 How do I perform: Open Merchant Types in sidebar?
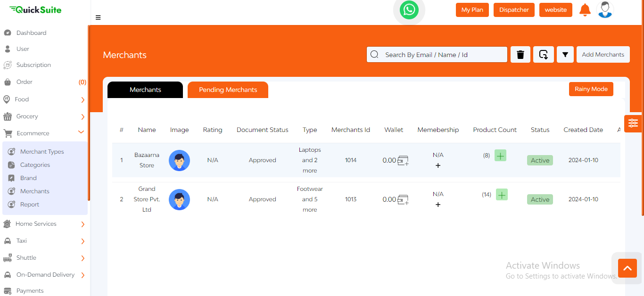pyautogui.click(x=42, y=152)
